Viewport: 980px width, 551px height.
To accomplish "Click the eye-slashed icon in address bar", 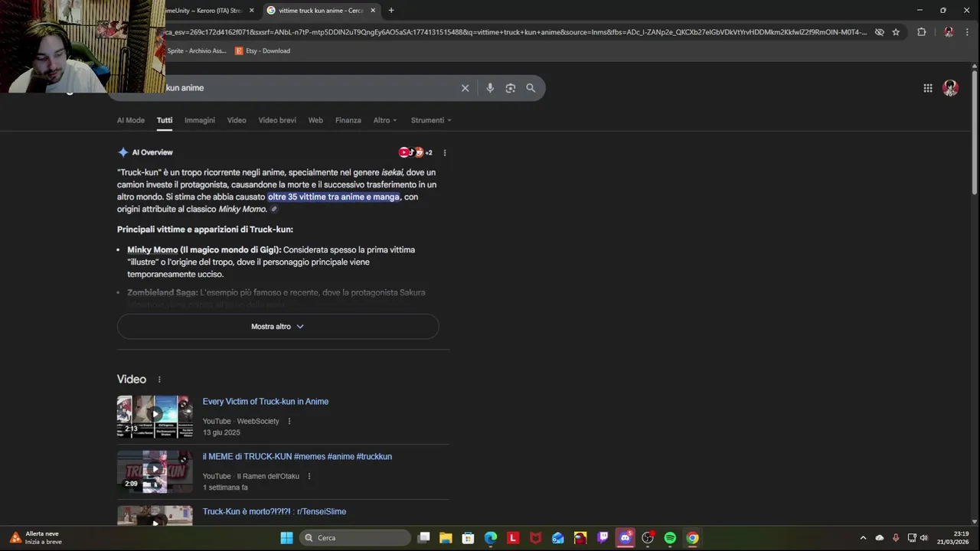I will pos(880,32).
